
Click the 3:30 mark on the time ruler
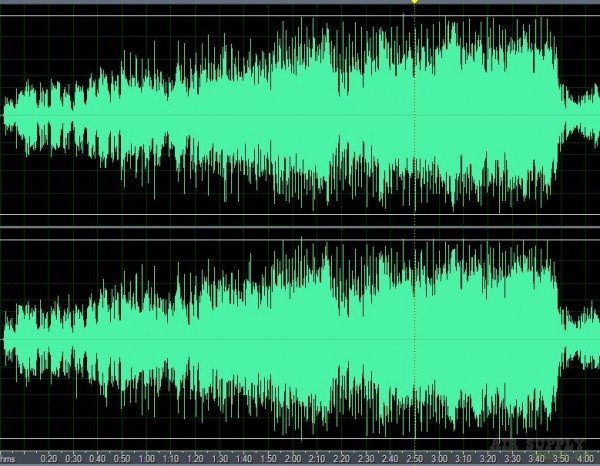click(x=512, y=458)
